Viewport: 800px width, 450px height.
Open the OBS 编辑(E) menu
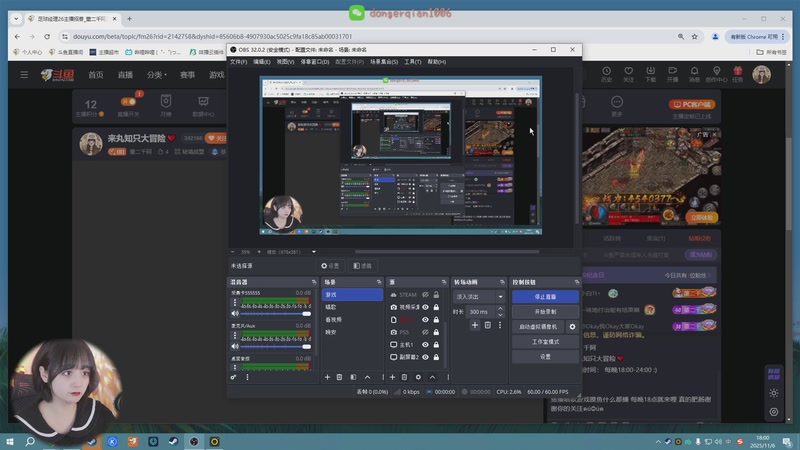(x=262, y=62)
